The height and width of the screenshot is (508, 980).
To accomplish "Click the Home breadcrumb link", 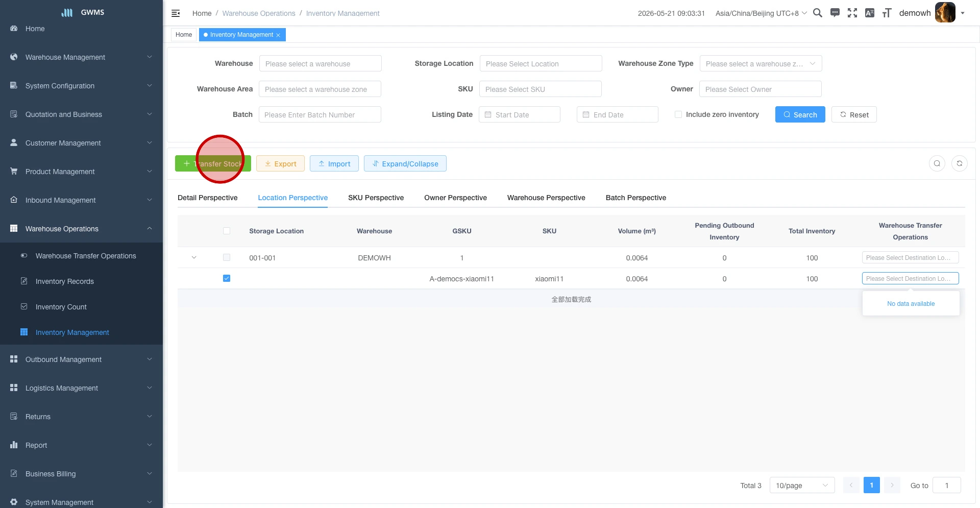I will click(x=202, y=13).
